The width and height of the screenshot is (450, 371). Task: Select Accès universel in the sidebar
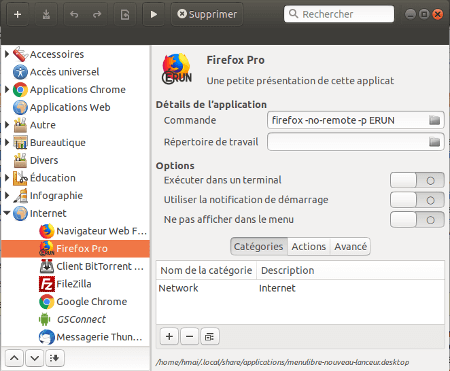pyautogui.click(x=75, y=72)
